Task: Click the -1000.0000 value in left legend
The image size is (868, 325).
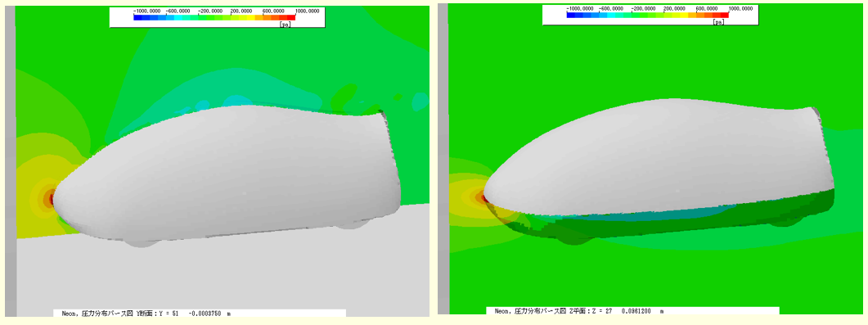Action: click(146, 11)
